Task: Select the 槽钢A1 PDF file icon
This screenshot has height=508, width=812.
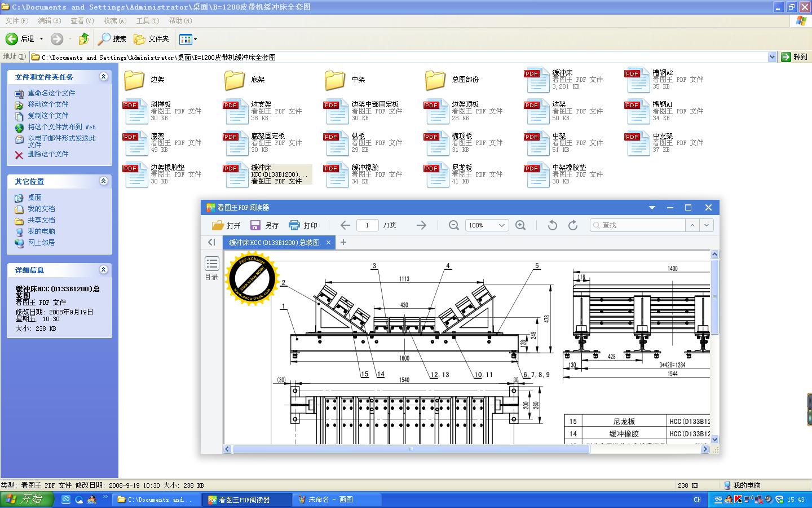Action: pos(637,112)
